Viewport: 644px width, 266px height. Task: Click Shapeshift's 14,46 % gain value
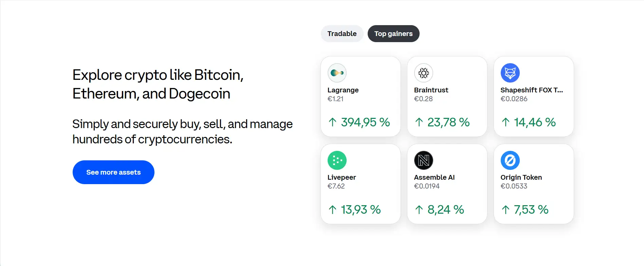pyautogui.click(x=534, y=122)
